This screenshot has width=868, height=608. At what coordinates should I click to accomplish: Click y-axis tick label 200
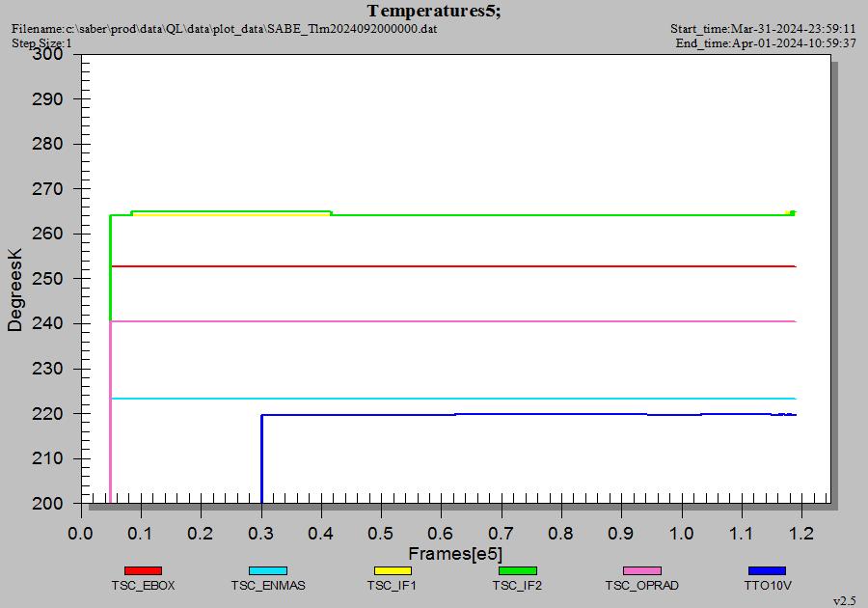click(x=47, y=504)
